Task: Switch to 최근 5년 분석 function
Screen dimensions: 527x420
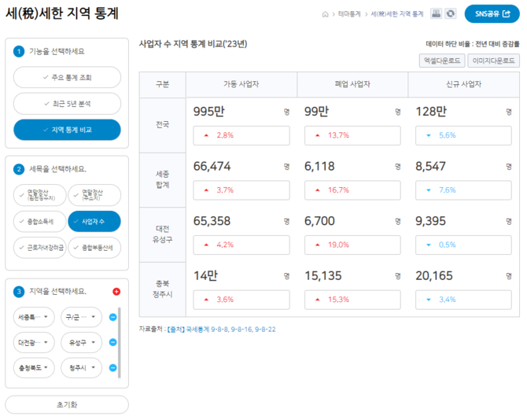Action: coord(67,103)
